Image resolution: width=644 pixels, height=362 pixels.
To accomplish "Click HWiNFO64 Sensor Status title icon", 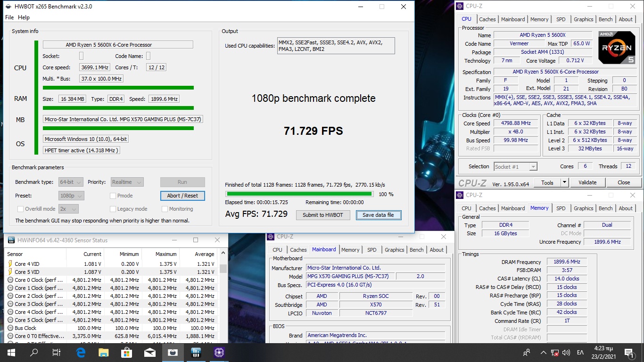I will 11,240.
